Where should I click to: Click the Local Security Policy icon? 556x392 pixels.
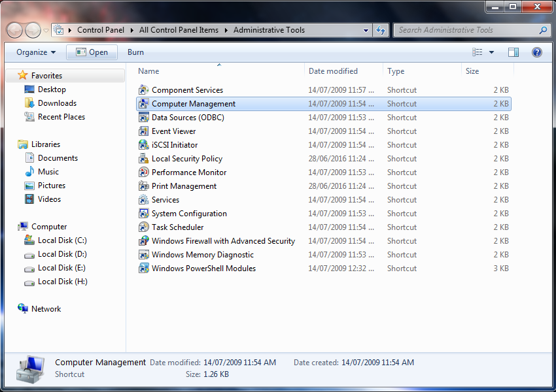pyautogui.click(x=144, y=159)
